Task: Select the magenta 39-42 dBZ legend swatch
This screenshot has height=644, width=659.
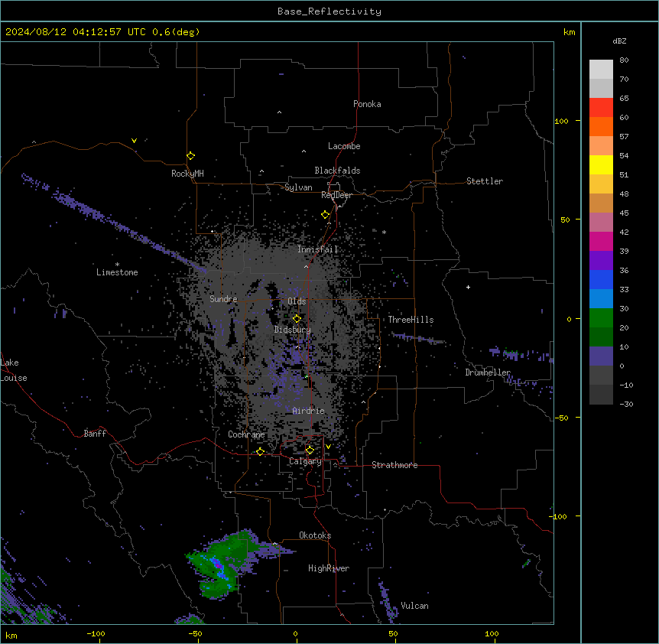Action: tap(601, 241)
